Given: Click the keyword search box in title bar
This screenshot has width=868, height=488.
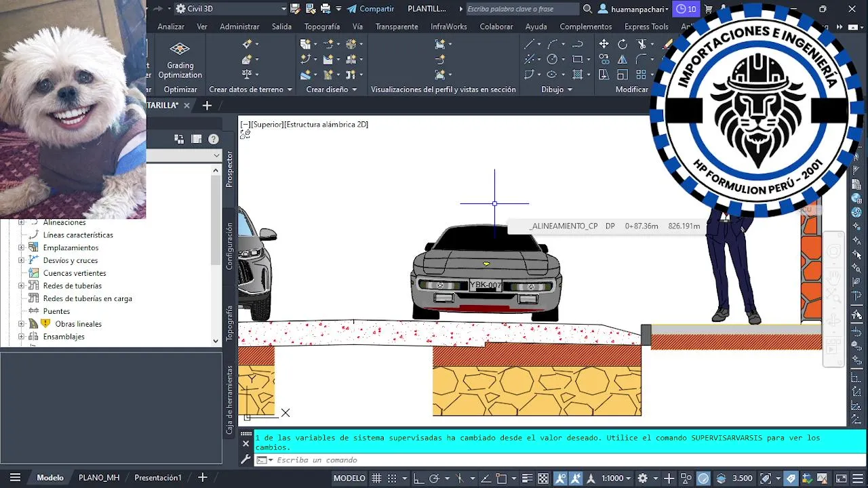Looking at the screenshot, I should tap(522, 9).
